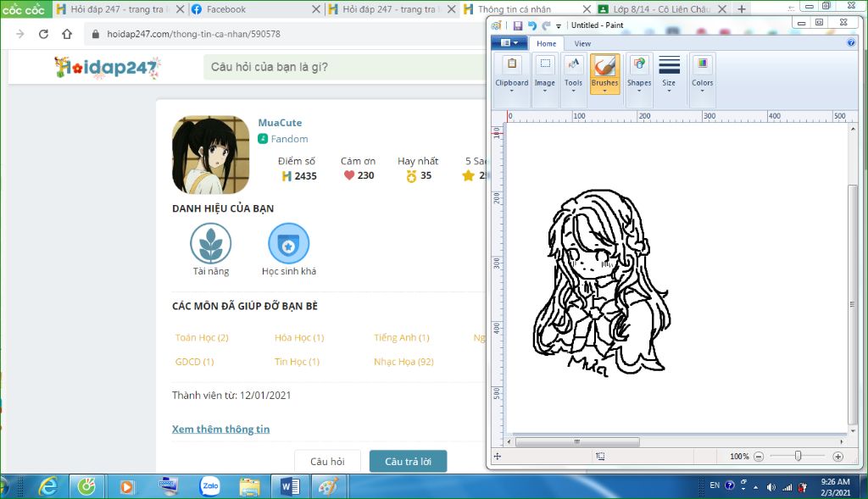Open the Hóa Học (1) subject link
This screenshot has height=499, width=868.
click(x=299, y=337)
